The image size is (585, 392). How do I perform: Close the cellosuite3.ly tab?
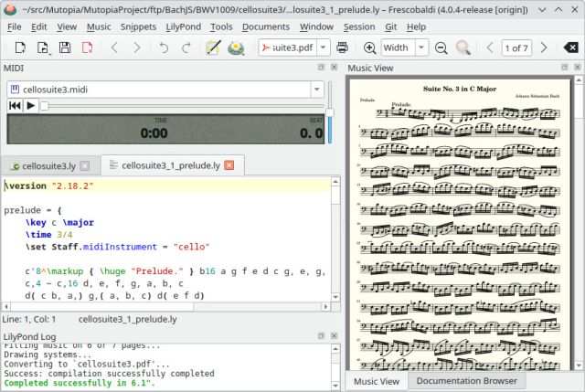click(x=85, y=166)
